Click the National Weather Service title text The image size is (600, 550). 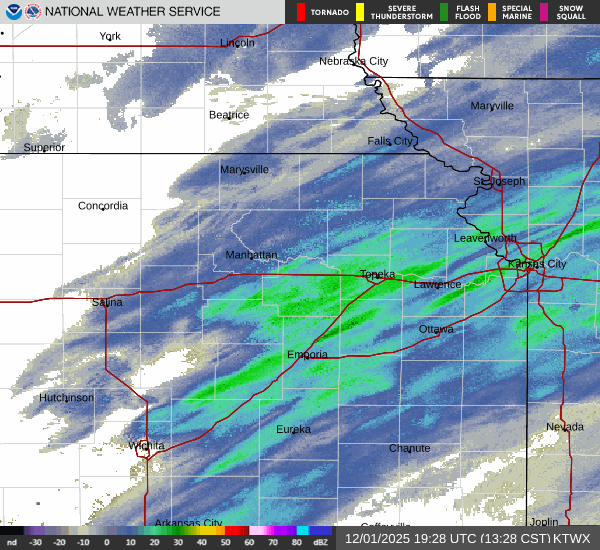pyautogui.click(x=133, y=12)
